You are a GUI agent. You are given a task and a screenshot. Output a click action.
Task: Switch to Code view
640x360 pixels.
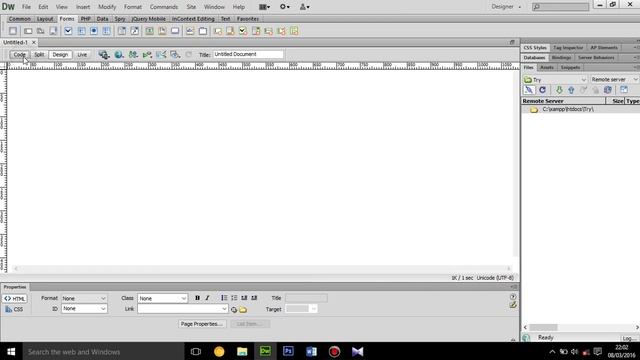pyautogui.click(x=19, y=54)
